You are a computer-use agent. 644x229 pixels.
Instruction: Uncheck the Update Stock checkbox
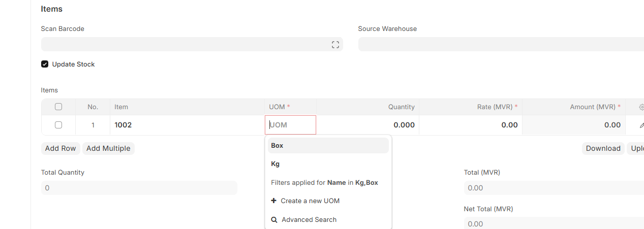[45, 64]
